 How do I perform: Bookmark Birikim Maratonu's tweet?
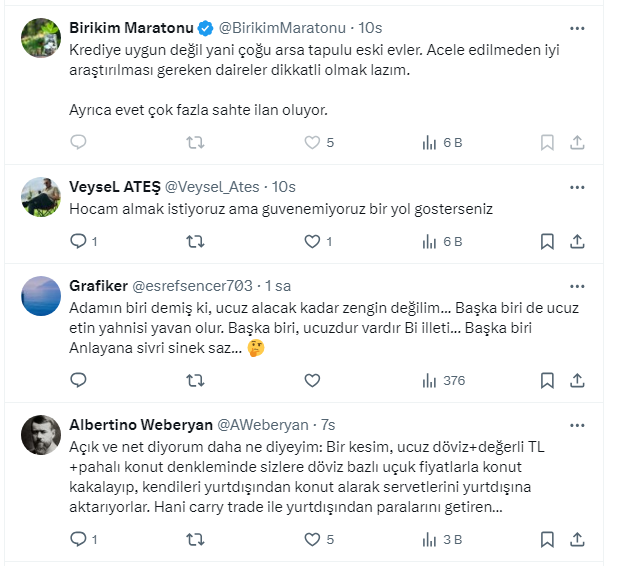[547, 143]
